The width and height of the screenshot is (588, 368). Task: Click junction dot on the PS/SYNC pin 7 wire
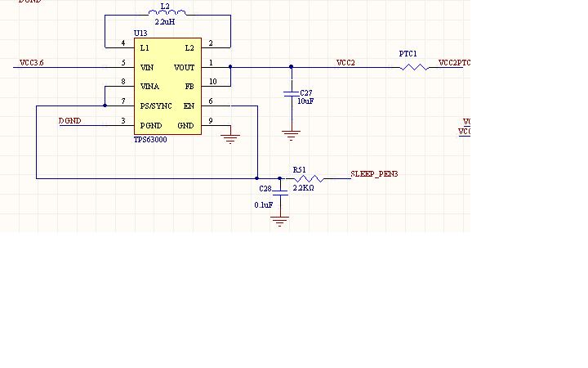point(105,105)
